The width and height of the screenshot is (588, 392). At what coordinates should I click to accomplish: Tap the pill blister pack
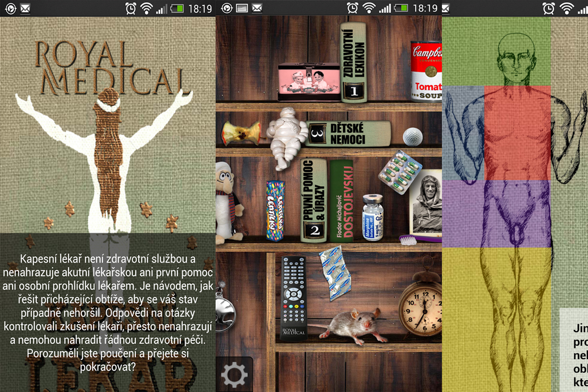click(400, 173)
